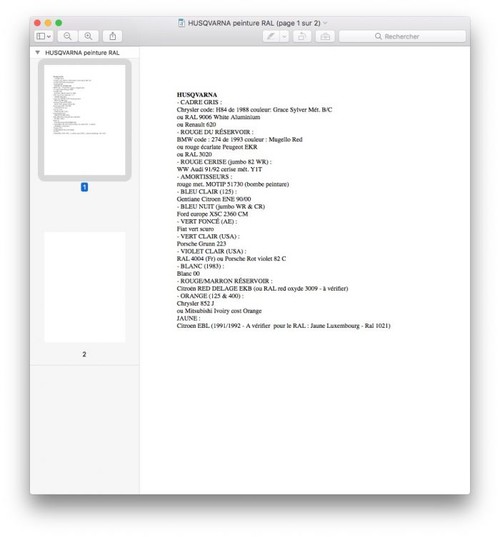
Task: Click the yellow minimize window button
Action: point(48,23)
